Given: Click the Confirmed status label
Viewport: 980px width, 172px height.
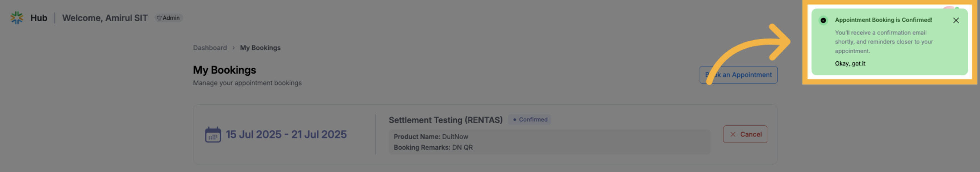Looking at the screenshot, I should point(533,120).
